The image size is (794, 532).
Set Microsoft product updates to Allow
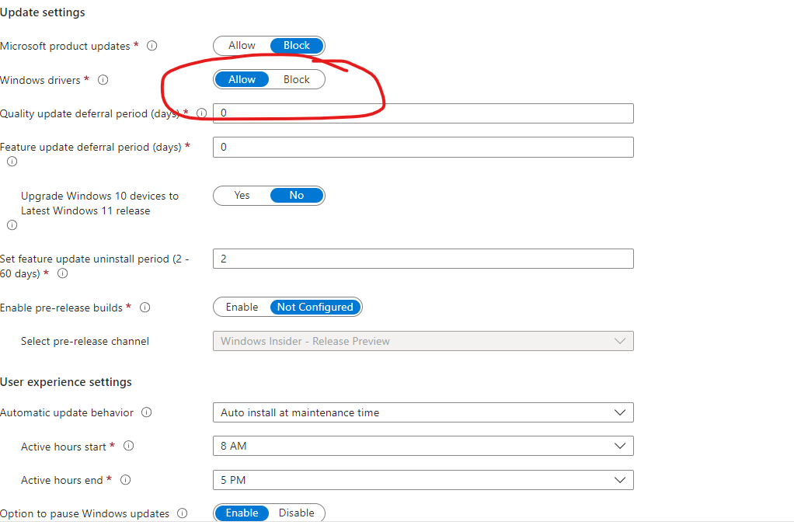[x=242, y=46]
